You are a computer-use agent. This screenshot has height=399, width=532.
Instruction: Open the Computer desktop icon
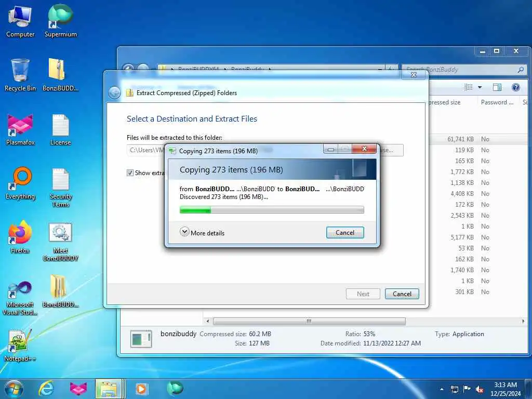point(20,21)
